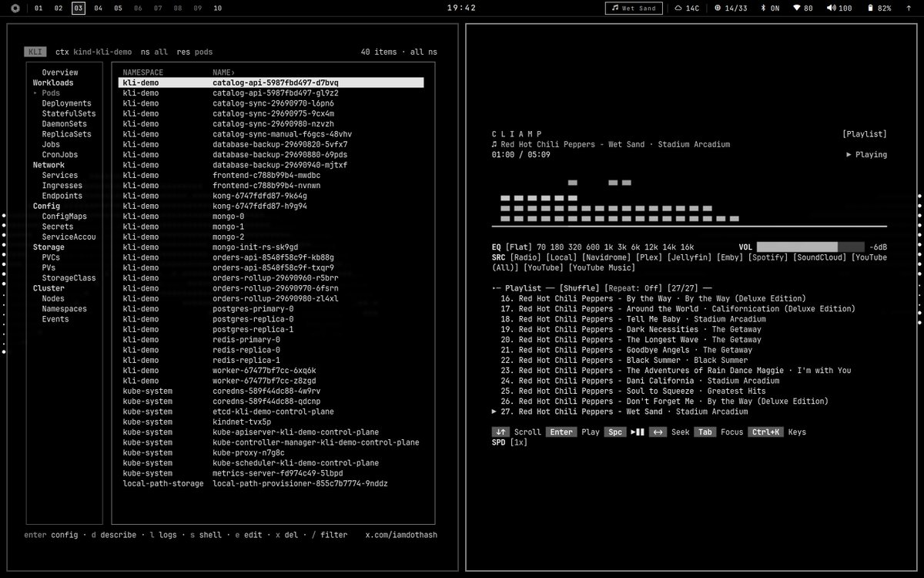Click the playback speed [1x] value
This screenshot has width=924, height=578.
pyautogui.click(x=520, y=442)
